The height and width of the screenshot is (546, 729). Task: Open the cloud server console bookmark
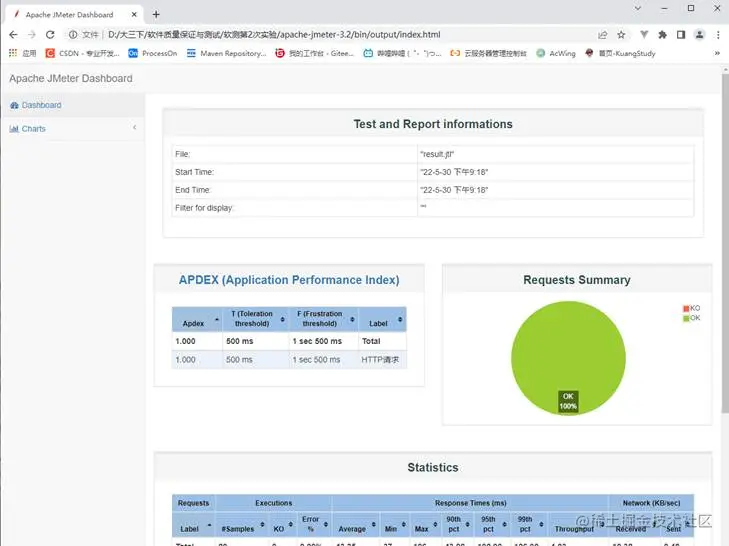(488, 53)
